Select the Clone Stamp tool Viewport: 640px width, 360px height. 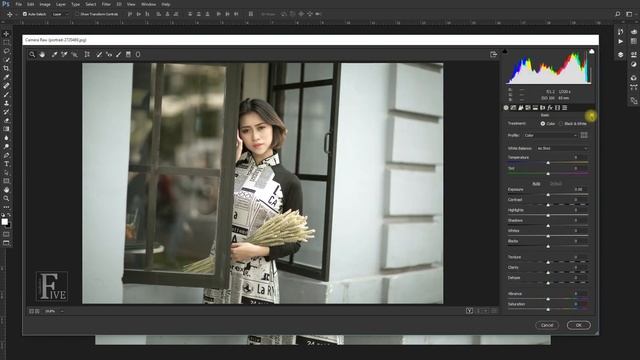tap(6, 103)
